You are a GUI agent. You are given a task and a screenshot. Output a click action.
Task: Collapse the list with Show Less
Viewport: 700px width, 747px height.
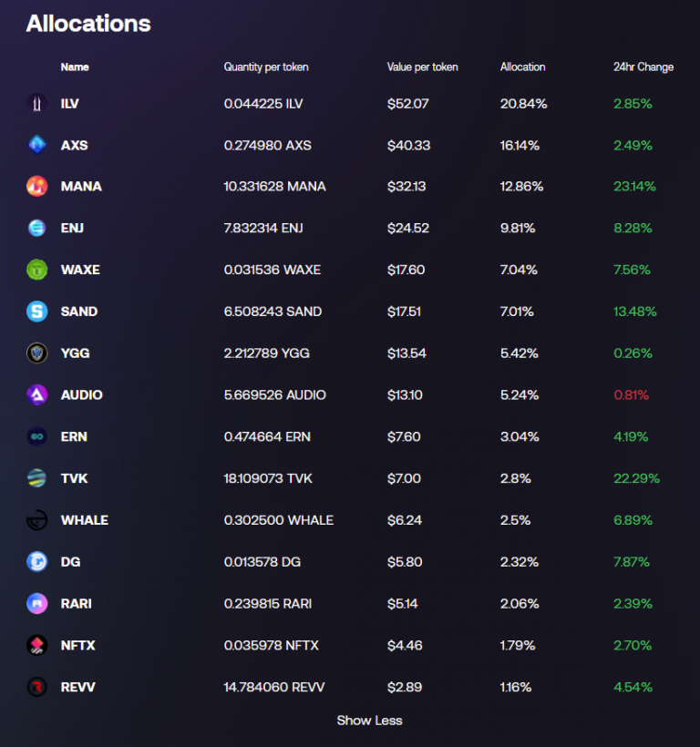pos(369,721)
